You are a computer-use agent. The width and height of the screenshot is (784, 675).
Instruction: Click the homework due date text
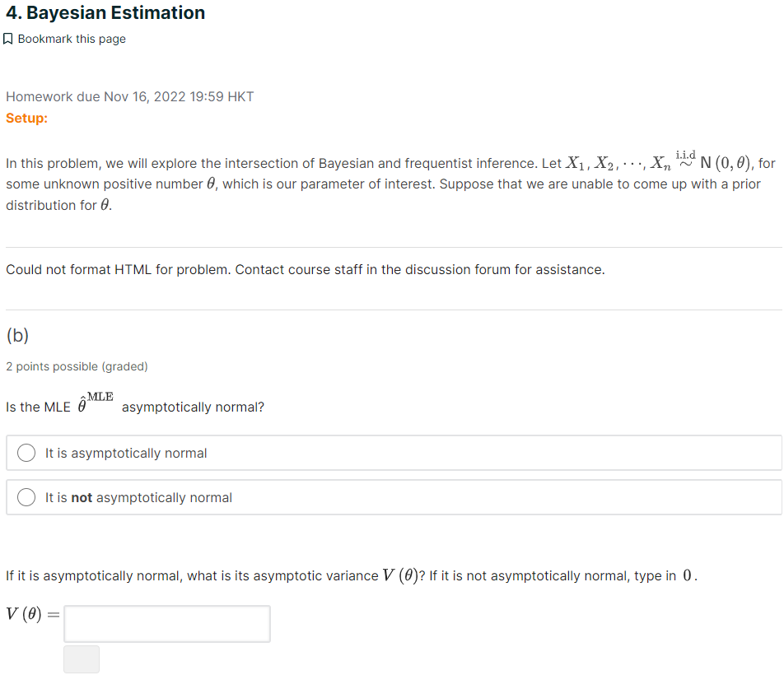[x=129, y=96]
